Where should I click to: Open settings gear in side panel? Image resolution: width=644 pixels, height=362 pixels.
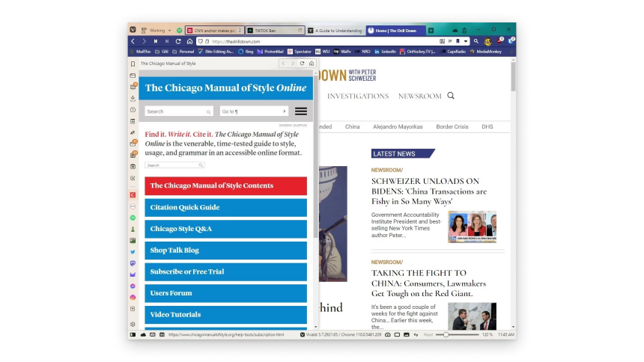point(133,325)
